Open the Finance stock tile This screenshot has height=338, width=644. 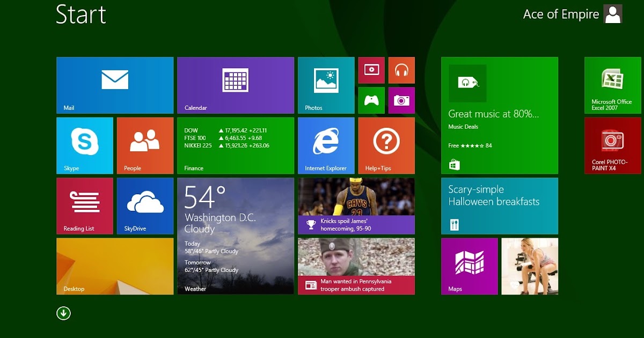[x=236, y=145]
